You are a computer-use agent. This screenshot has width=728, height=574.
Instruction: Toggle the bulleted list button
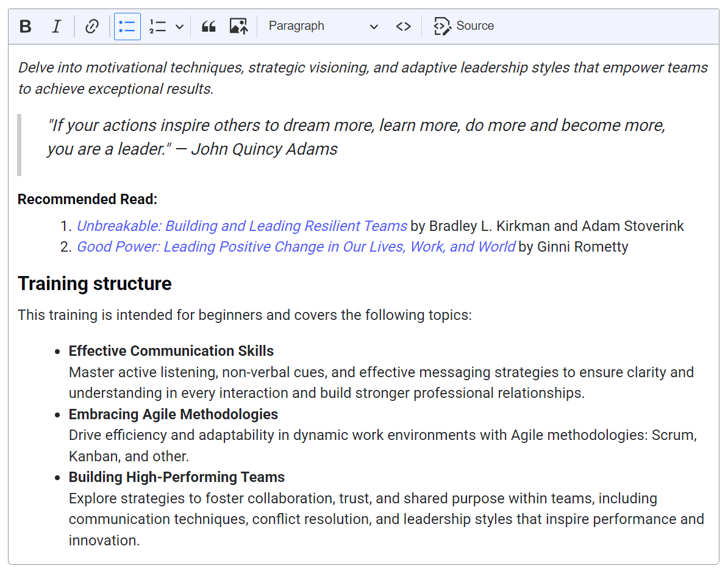click(127, 26)
